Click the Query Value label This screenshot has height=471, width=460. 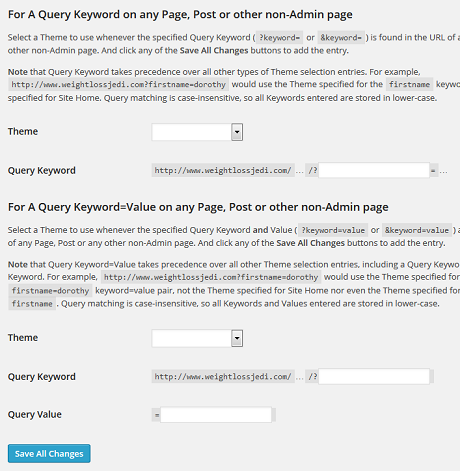pos(35,414)
